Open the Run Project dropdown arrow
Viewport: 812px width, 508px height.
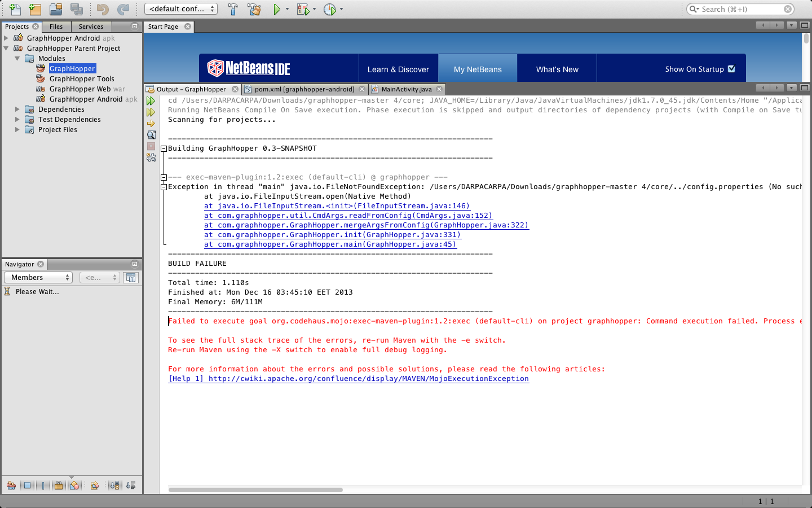(x=287, y=9)
